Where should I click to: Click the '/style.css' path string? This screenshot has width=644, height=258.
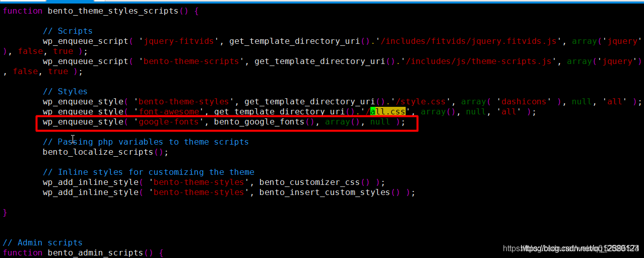point(421,101)
